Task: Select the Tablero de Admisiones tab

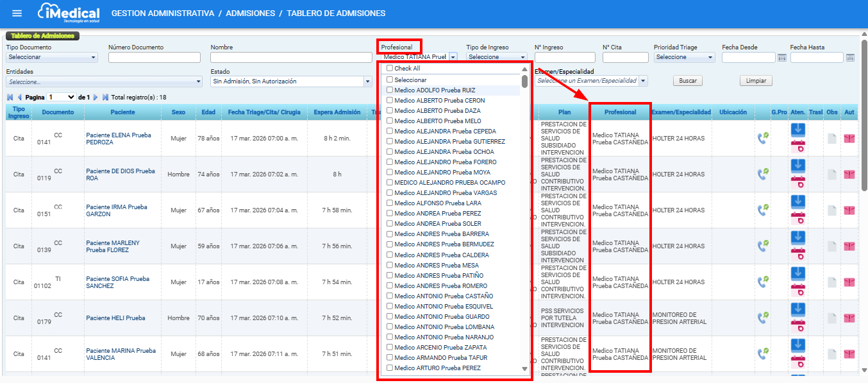Action: (42, 36)
